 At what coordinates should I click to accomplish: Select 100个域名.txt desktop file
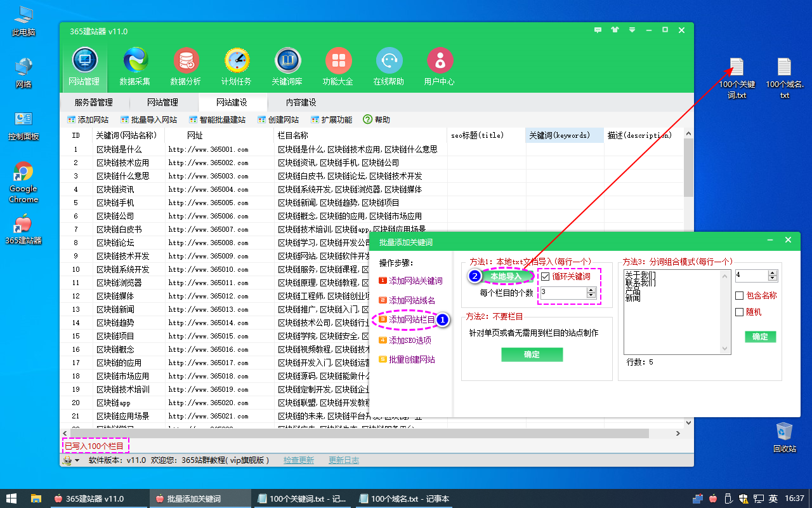pyautogui.click(x=785, y=78)
